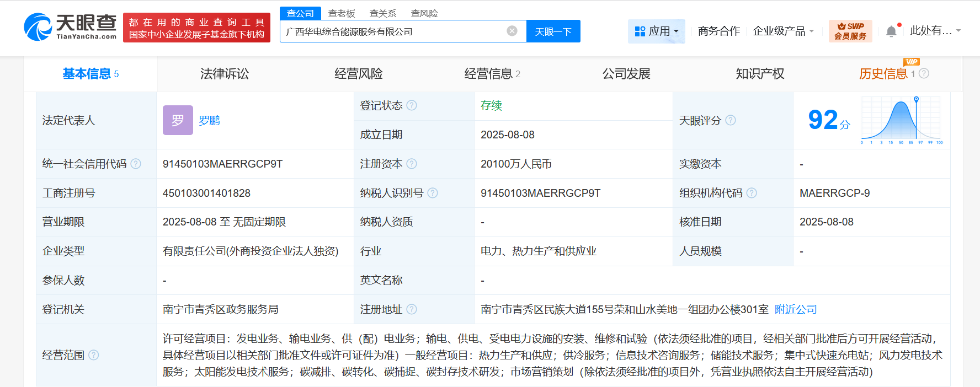Open the 附近公司 link
980x387 pixels.
click(795, 309)
